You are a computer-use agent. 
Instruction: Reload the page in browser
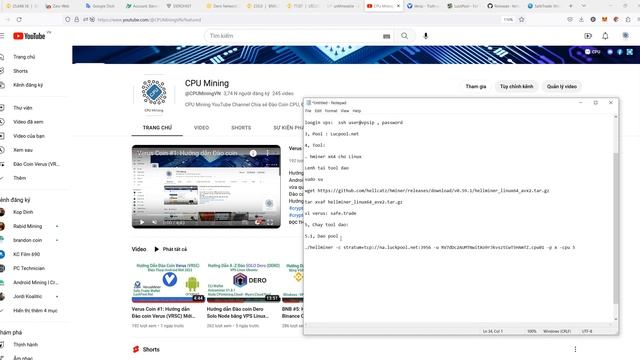click(x=19, y=20)
